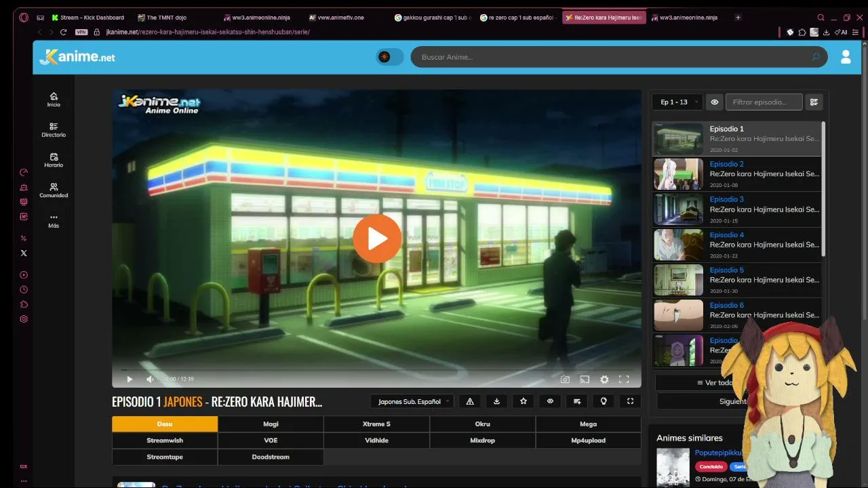Reload the page
868x488 pixels.
[x=64, y=32]
